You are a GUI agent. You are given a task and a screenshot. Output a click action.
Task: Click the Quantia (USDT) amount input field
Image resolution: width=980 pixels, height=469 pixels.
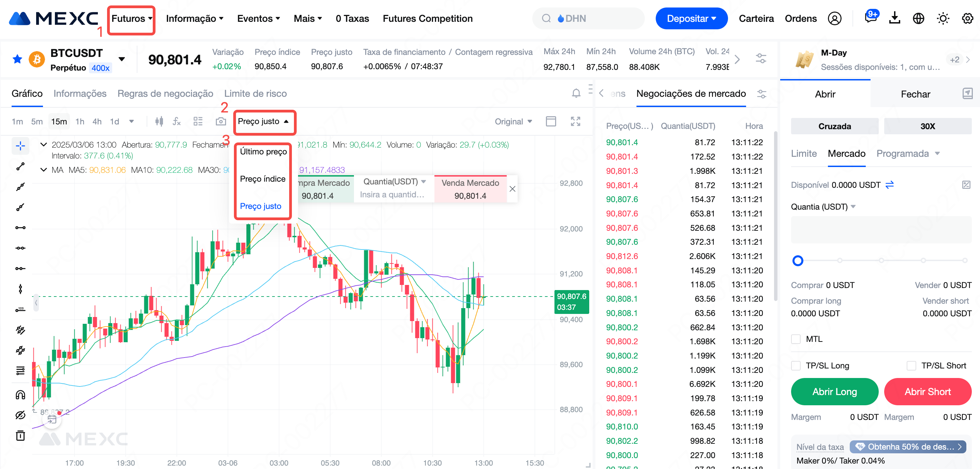[x=881, y=229]
